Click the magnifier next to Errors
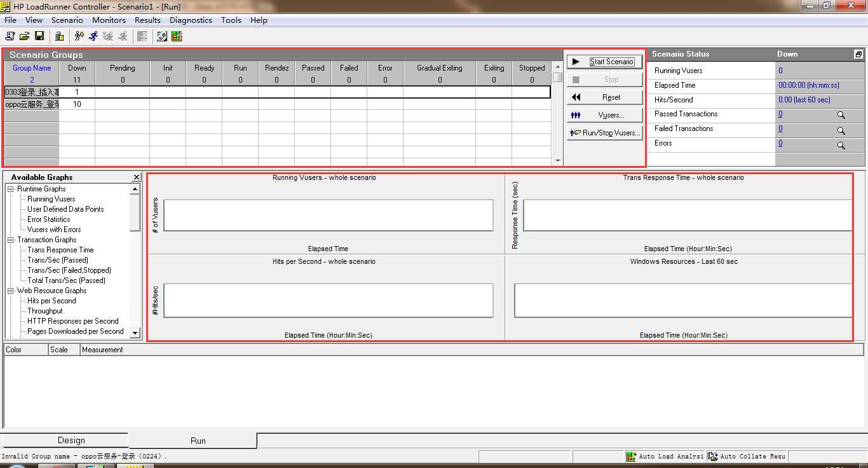The height and width of the screenshot is (468, 868). pyautogui.click(x=841, y=145)
